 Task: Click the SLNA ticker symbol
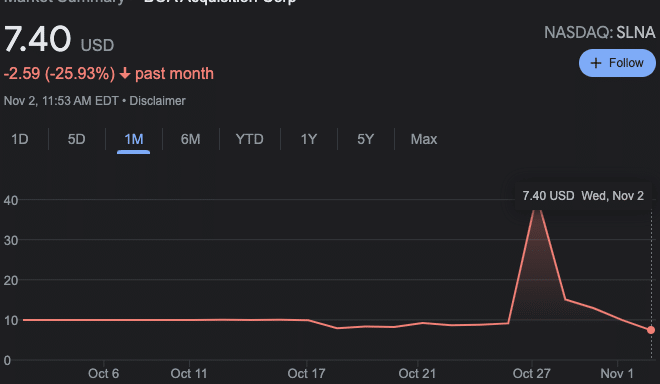click(x=636, y=32)
